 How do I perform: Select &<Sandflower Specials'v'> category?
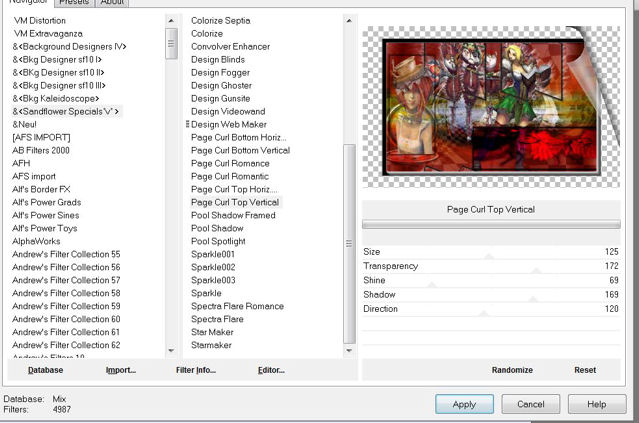coord(66,112)
